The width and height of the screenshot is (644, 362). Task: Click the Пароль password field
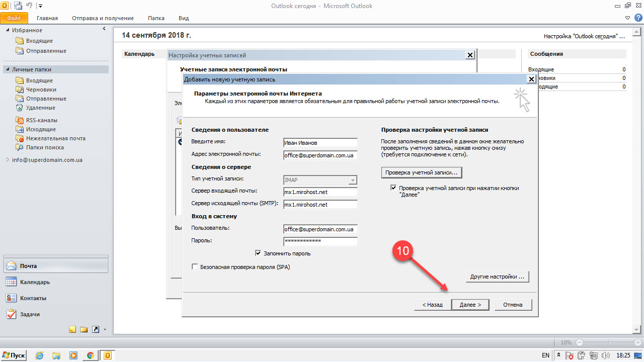pos(320,241)
